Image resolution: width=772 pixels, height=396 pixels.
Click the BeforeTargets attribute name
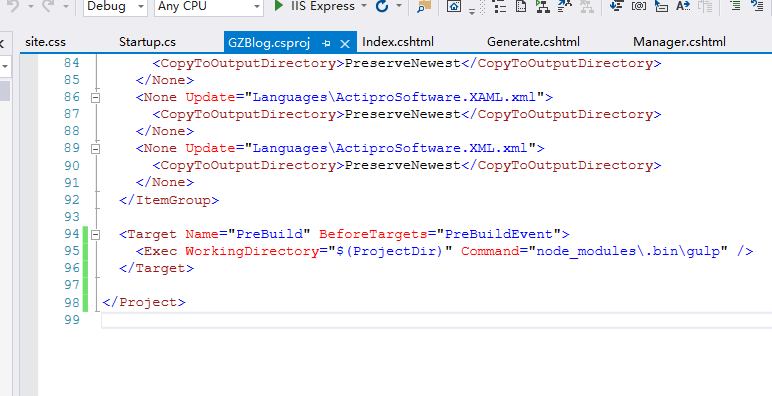pos(373,234)
